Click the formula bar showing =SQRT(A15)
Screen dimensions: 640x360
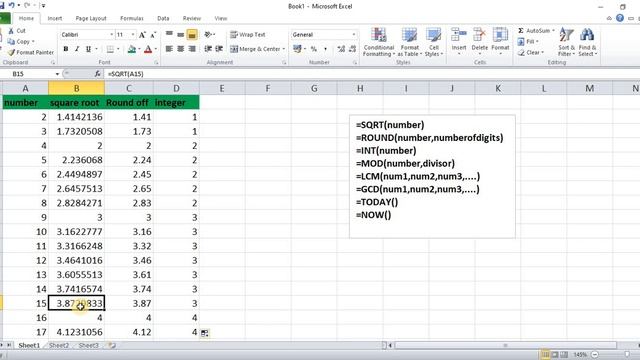pos(371,74)
